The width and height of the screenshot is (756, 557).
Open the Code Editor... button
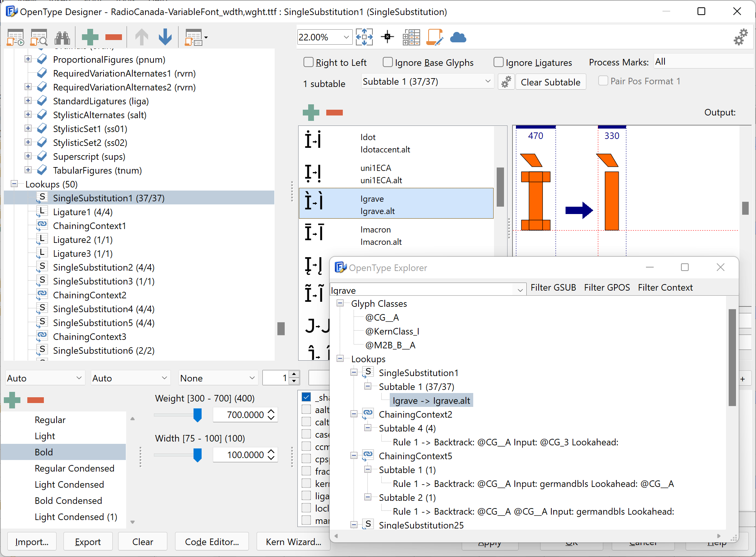point(212,542)
